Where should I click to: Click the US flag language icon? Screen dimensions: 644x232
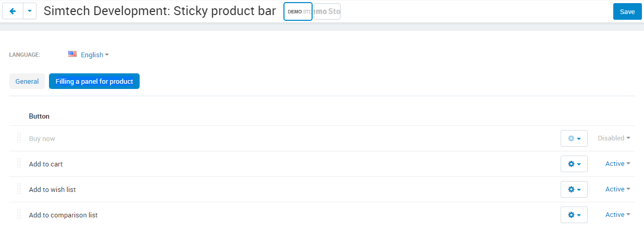coord(72,54)
